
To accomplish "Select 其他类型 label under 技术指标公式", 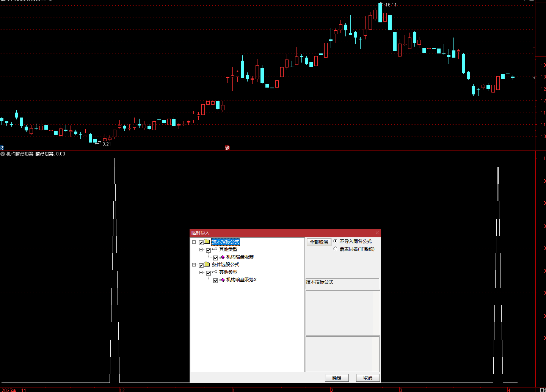I will pyautogui.click(x=228, y=249).
